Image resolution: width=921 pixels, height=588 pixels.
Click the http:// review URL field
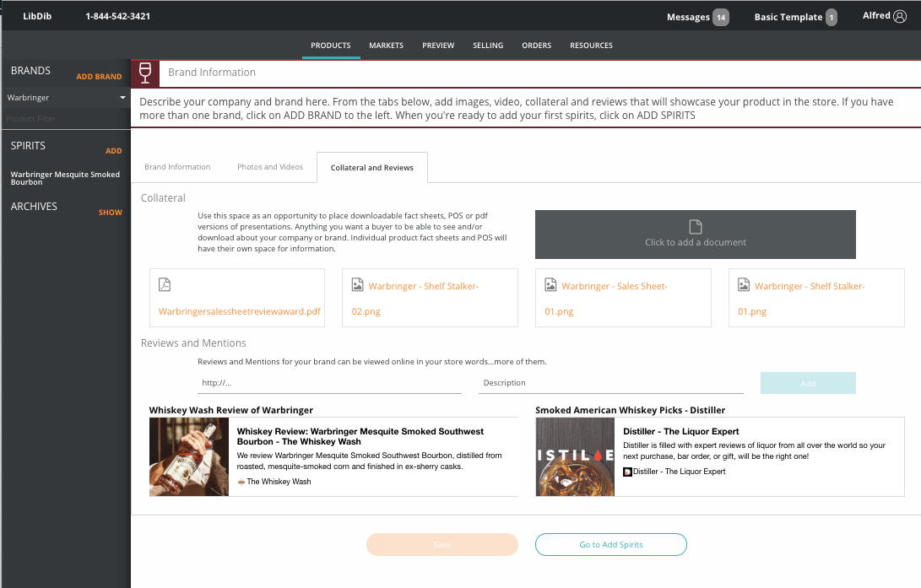tap(329, 383)
